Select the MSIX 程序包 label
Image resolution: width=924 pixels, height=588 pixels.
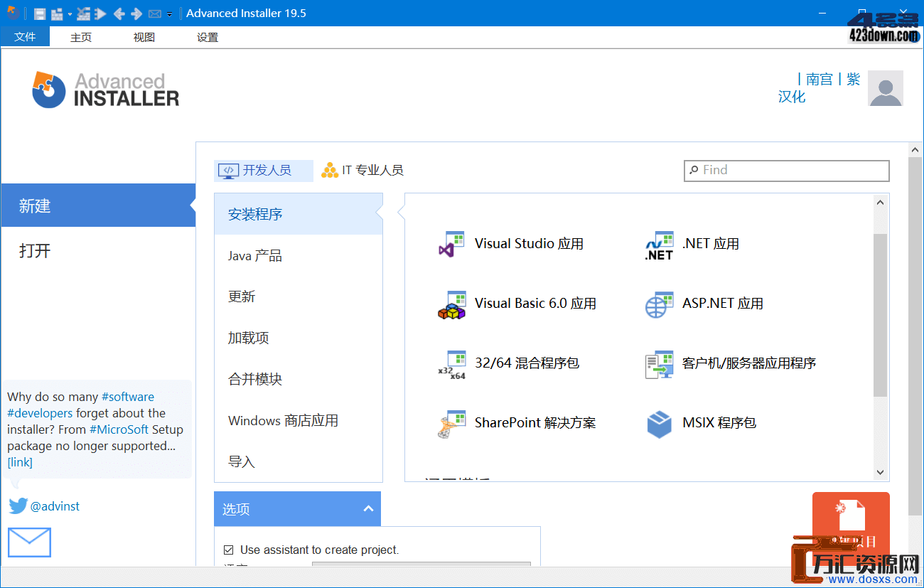coord(719,423)
